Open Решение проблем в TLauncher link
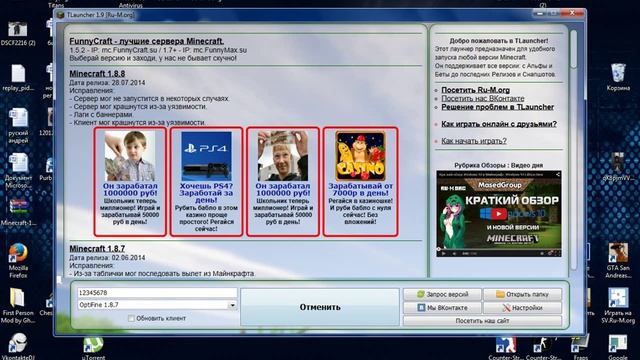The width and height of the screenshot is (640, 360). click(498, 107)
